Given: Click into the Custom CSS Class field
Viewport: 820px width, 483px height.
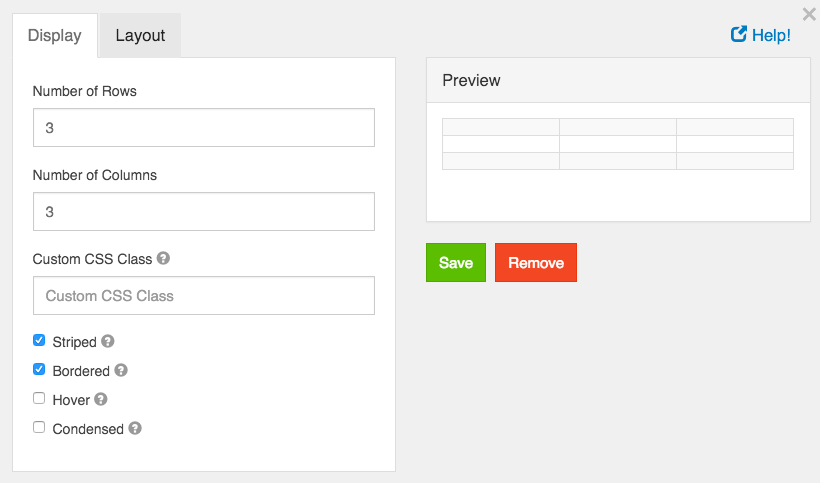Looking at the screenshot, I should click(204, 295).
